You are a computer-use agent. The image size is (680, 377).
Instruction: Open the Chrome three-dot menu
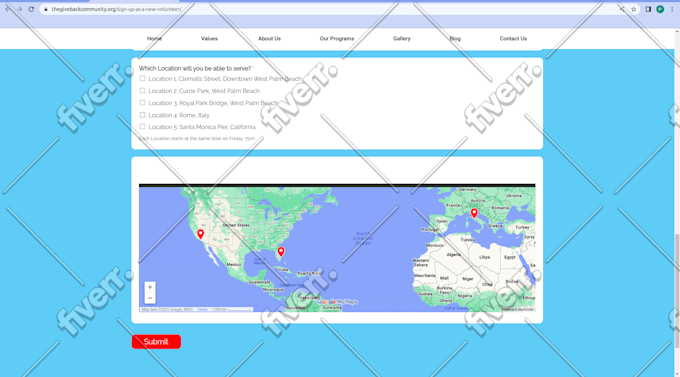click(672, 9)
